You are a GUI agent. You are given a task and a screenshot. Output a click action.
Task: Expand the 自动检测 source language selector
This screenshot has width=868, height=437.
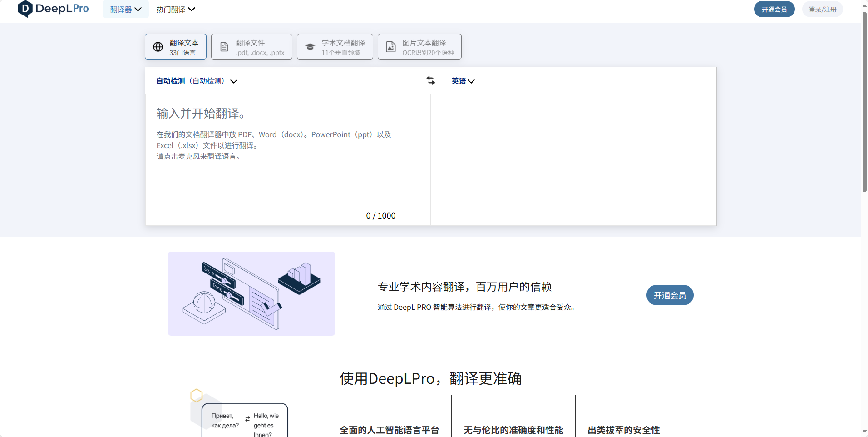pos(197,81)
